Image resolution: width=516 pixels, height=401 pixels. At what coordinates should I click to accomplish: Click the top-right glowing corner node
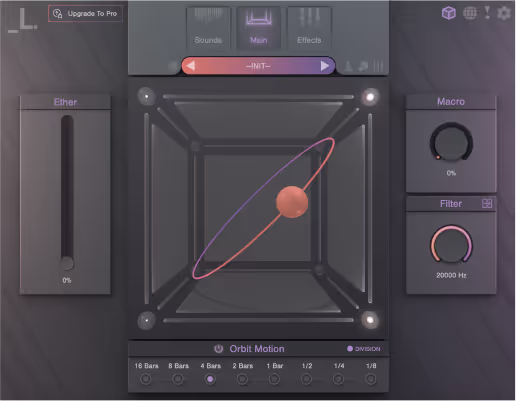[x=370, y=97]
